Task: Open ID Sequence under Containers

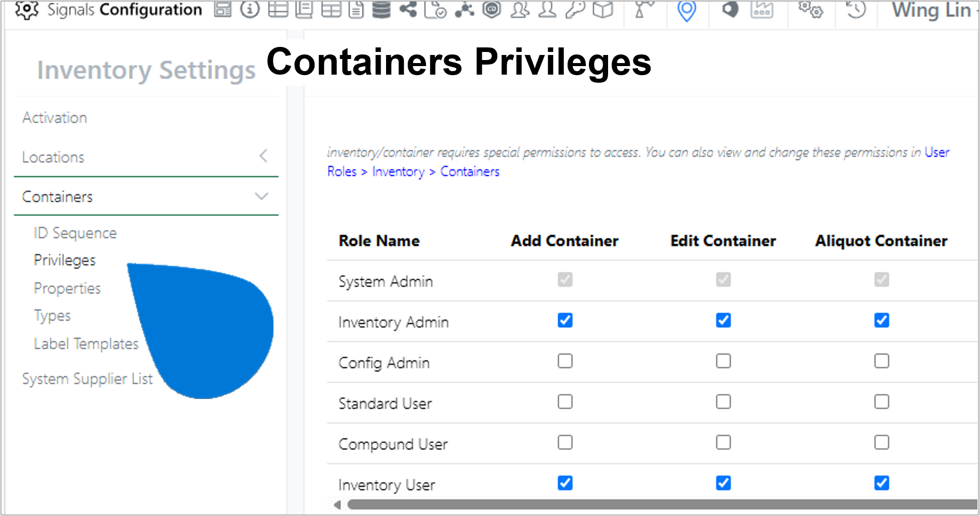Action: pos(75,233)
